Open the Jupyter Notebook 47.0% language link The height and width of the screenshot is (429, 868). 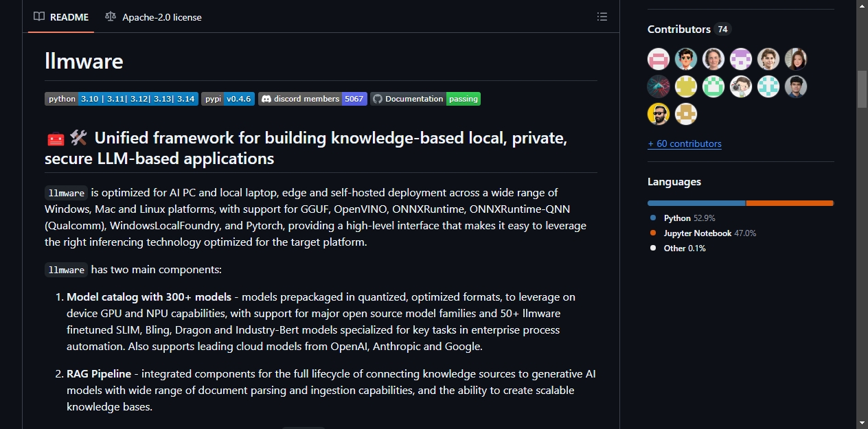coord(703,233)
